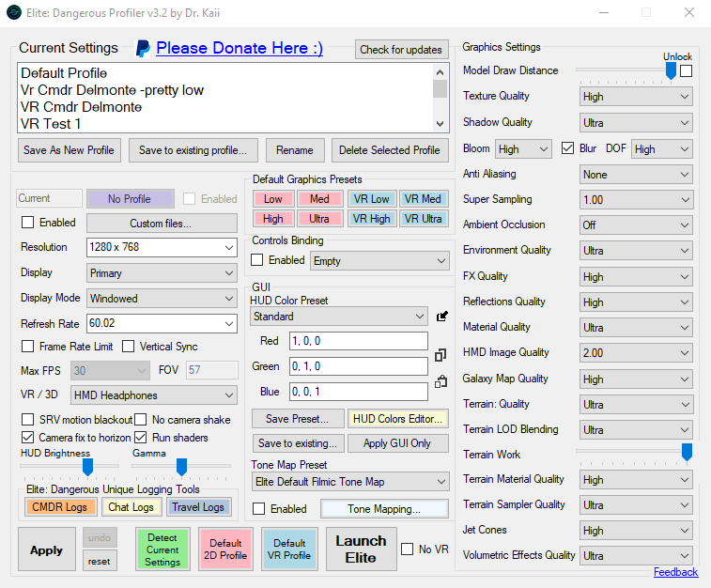Image resolution: width=711 pixels, height=588 pixels.
Task: Click Custom files... button
Action: pos(161,223)
